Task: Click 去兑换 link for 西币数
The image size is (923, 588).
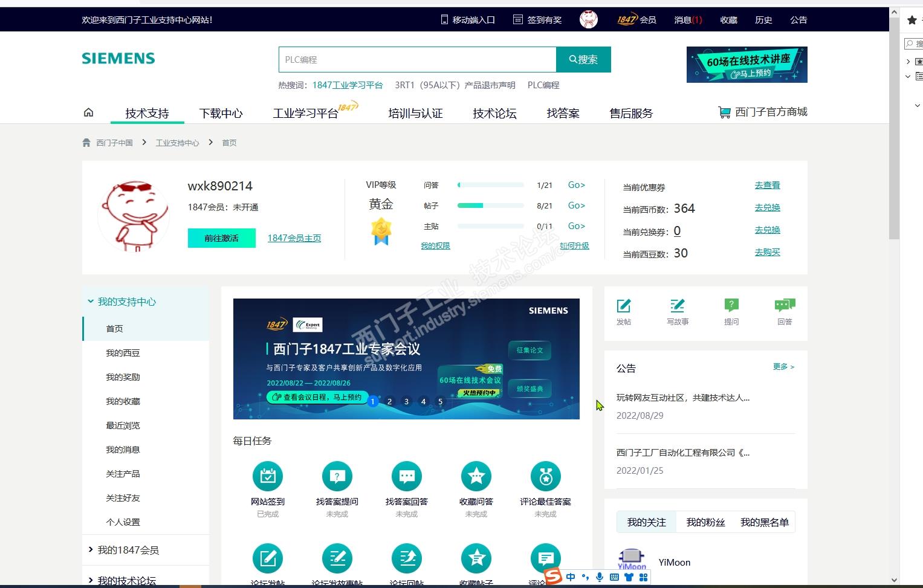Action: (767, 207)
